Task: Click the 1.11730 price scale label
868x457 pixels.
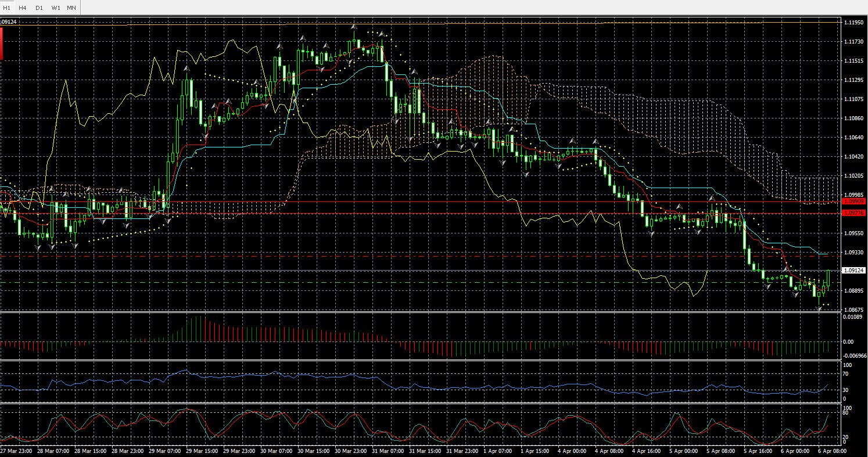Action: pos(853,41)
